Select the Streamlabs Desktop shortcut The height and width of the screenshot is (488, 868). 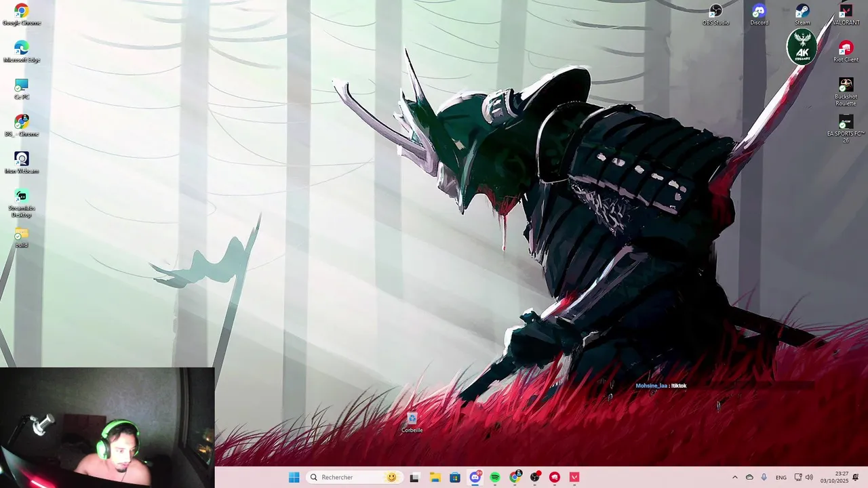tap(22, 203)
